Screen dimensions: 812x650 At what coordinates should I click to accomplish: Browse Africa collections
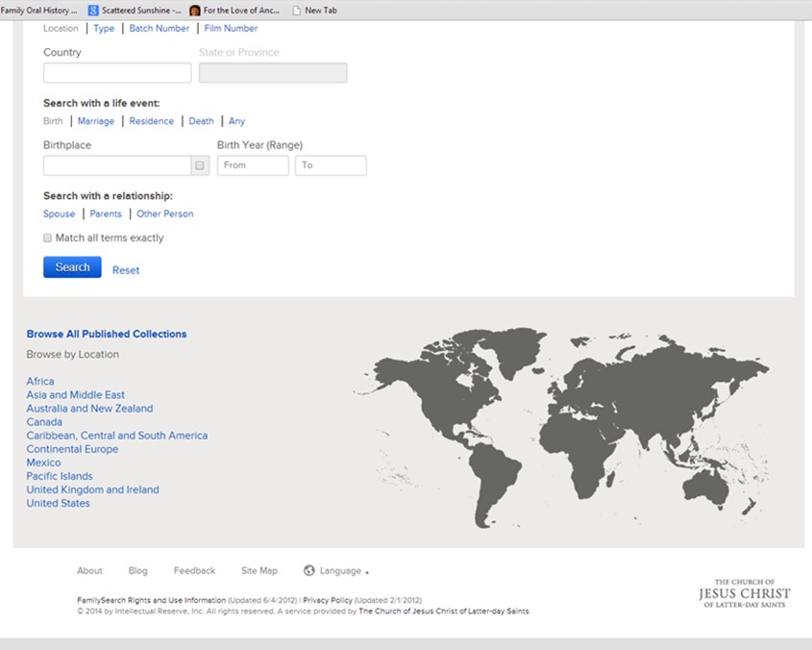(x=40, y=381)
